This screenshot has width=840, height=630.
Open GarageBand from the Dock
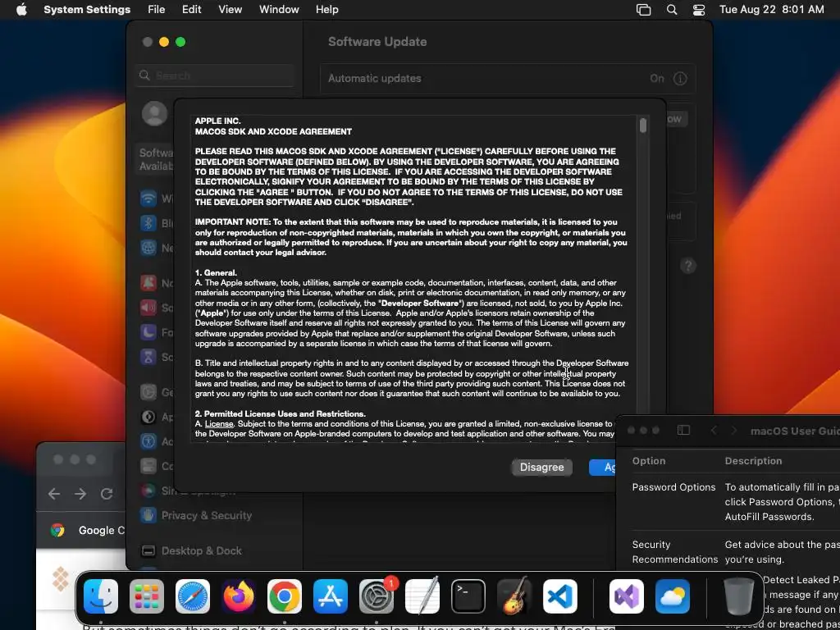[514, 596]
